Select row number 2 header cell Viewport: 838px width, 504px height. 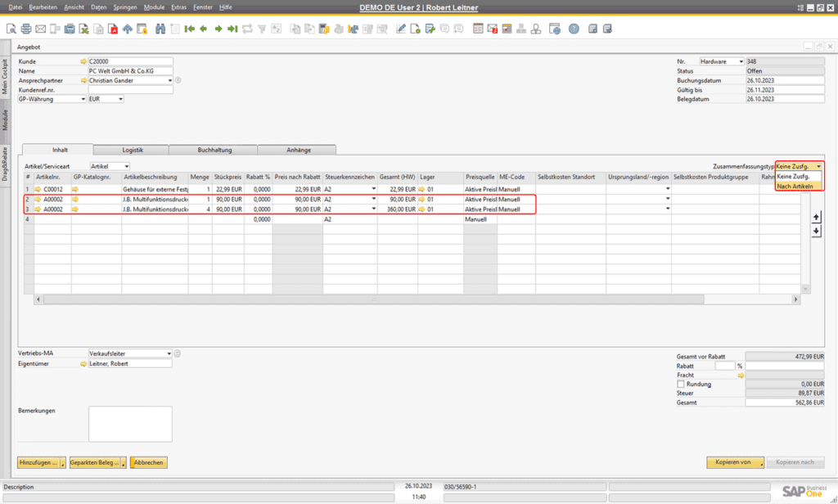[x=29, y=200]
